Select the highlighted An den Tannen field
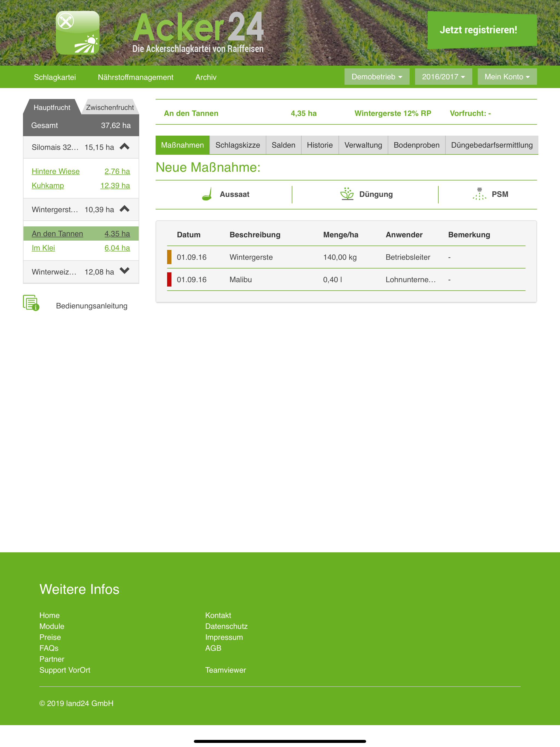 click(57, 233)
